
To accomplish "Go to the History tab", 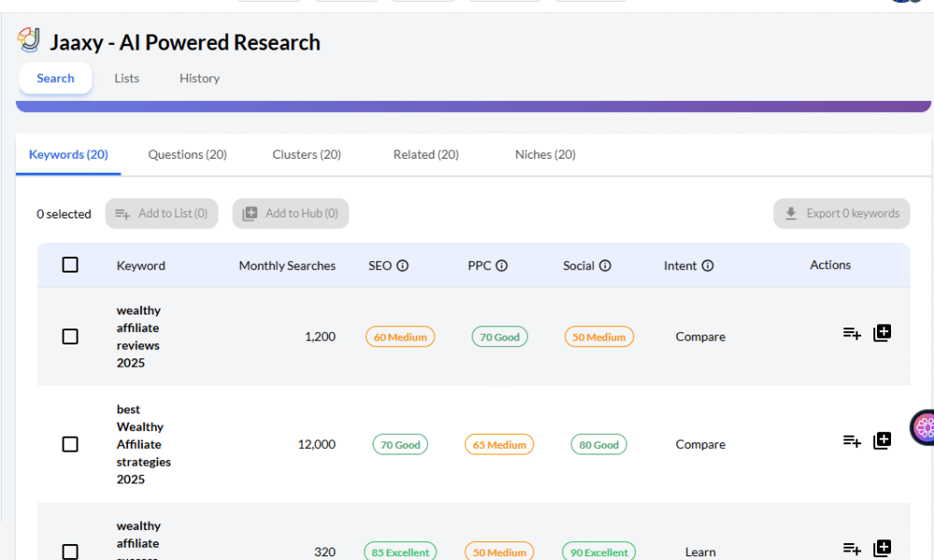I will (199, 78).
